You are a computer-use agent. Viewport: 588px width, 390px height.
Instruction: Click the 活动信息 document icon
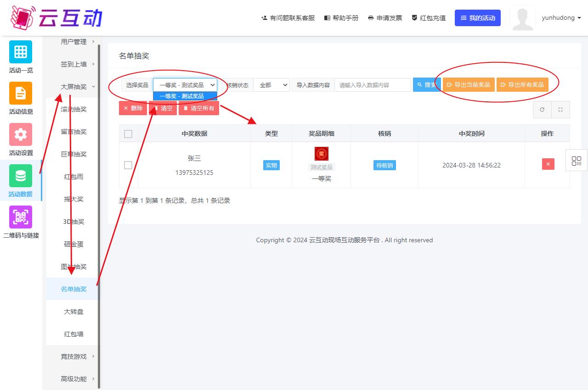21,93
